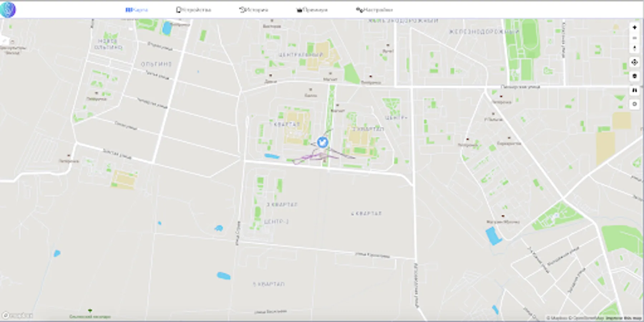
Task: Open the Карта tab
Action: pyautogui.click(x=137, y=10)
